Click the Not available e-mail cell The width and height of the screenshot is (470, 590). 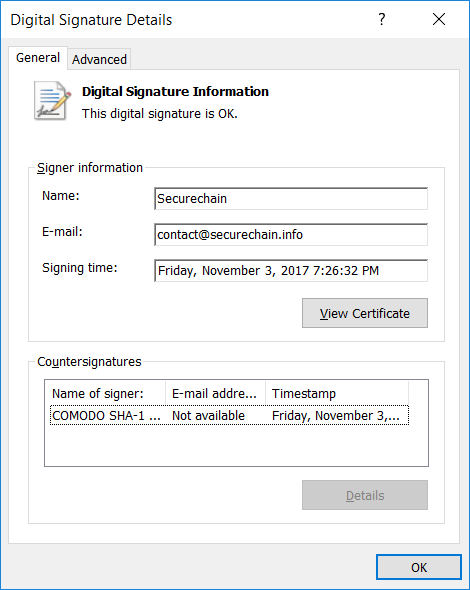click(208, 415)
